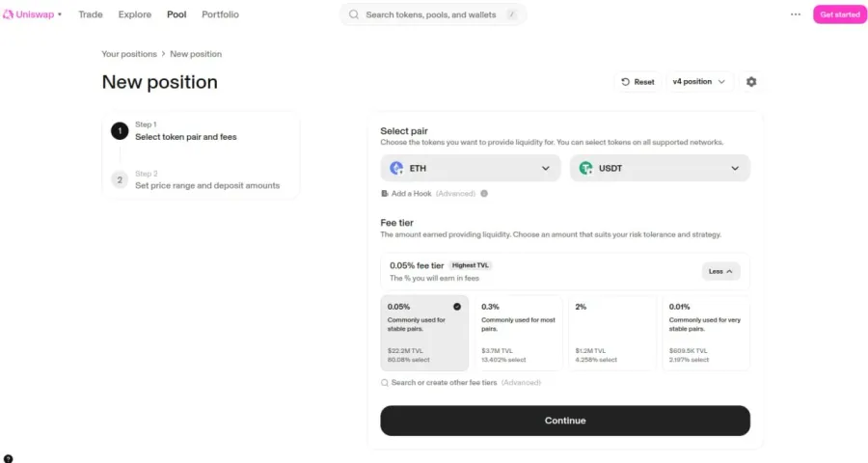Open the USDT token selector dropdown
868x463 pixels.
[x=660, y=168]
